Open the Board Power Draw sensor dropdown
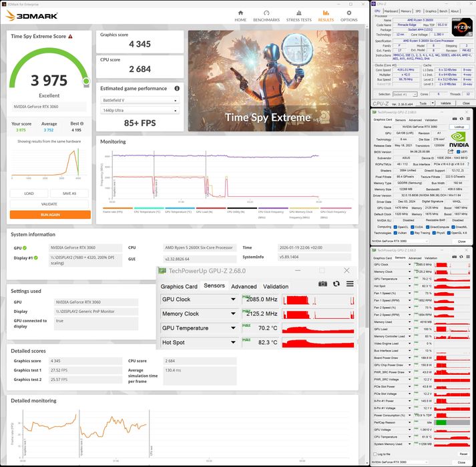This screenshot has width=476, height=467. (409, 358)
